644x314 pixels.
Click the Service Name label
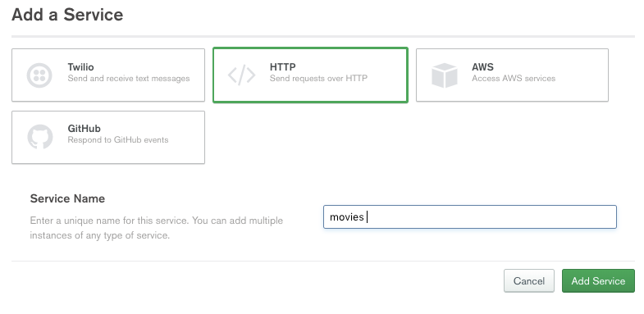[67, 198]
